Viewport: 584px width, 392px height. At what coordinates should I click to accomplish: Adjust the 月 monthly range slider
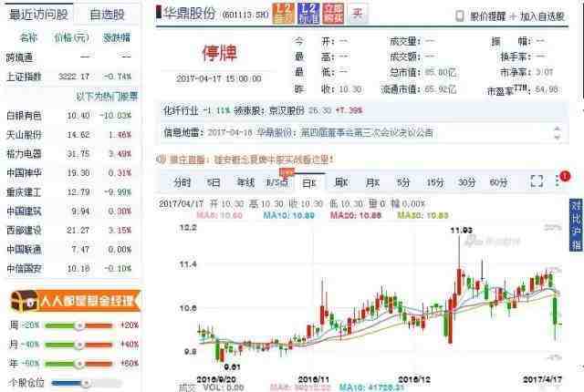[x=78, y=345]
